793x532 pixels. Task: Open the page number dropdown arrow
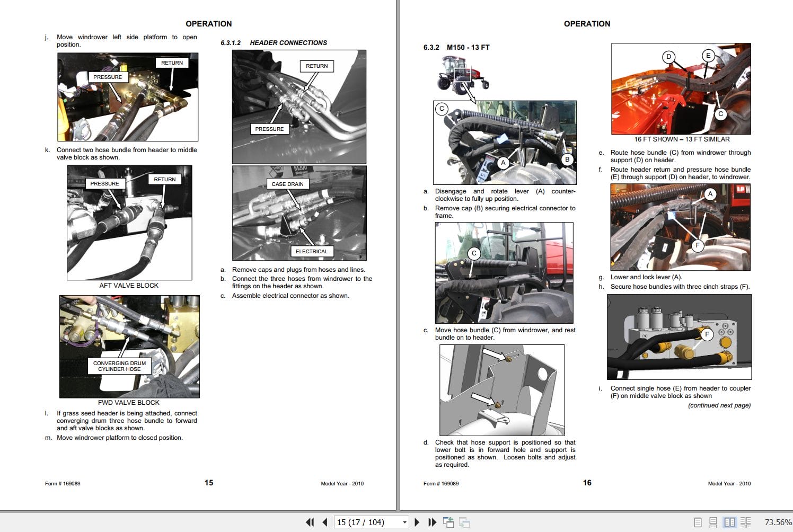coord(404,522)
